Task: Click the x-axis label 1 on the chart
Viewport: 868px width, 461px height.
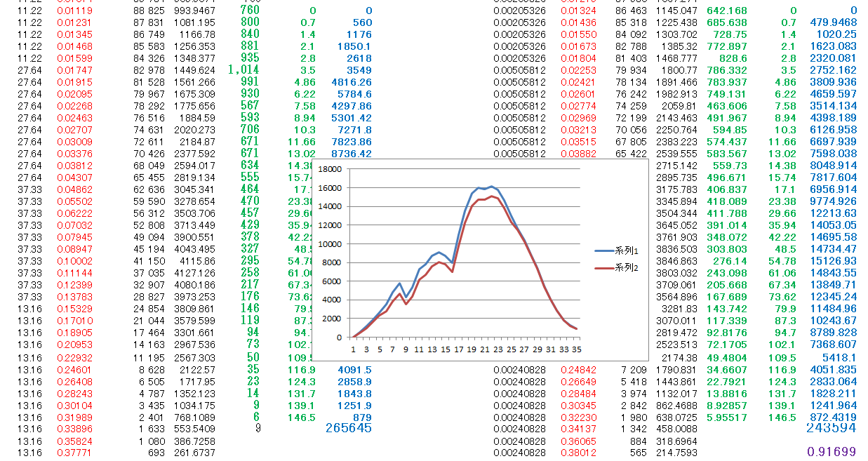Action: point(354,349)
